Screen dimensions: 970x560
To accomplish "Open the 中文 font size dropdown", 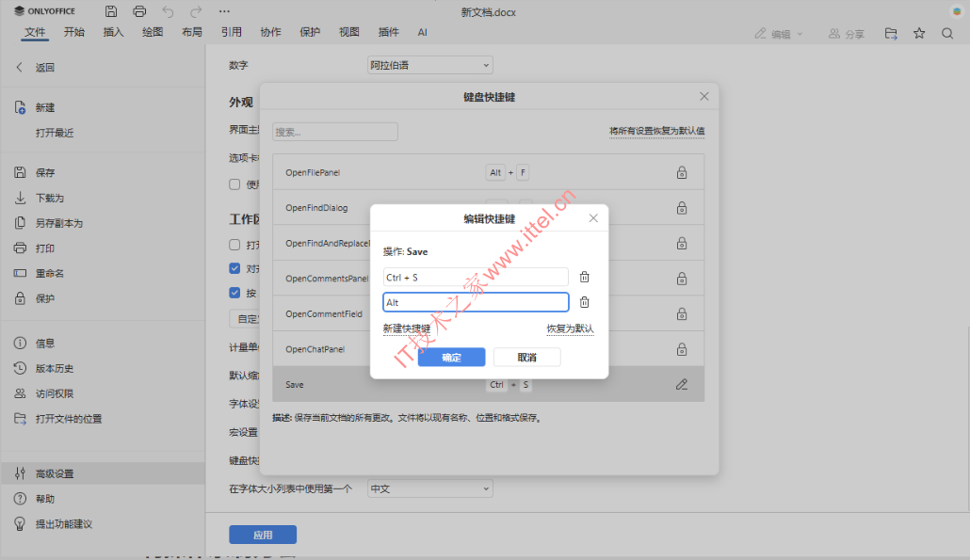I will (429, 489).
